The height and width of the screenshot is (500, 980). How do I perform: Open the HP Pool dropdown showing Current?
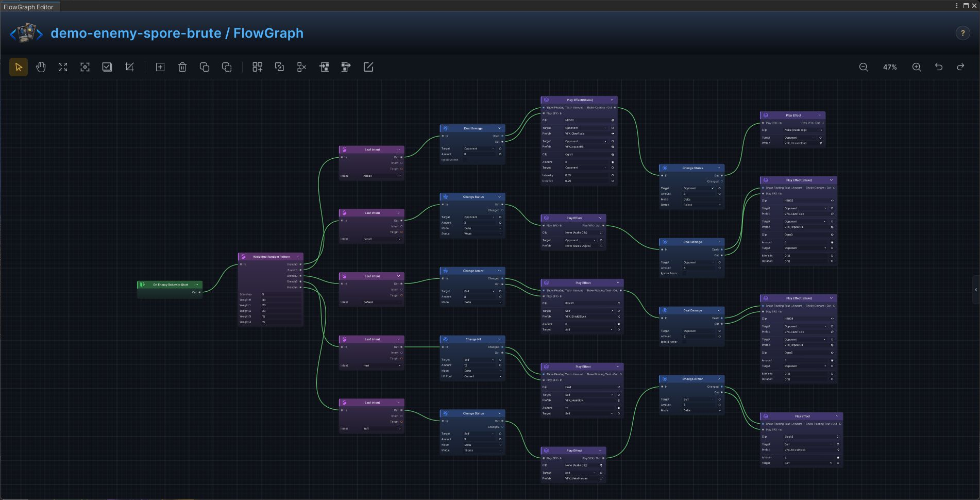click(482, 376)
